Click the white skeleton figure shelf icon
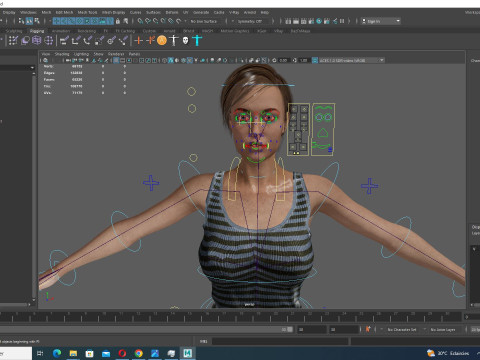Image resolution: width=480 pixels, height=360 pixels. (174, 41)
